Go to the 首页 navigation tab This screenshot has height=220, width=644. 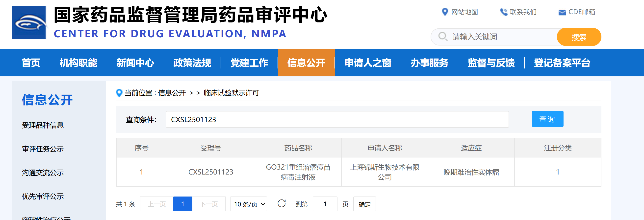click(x=31, y=63)
